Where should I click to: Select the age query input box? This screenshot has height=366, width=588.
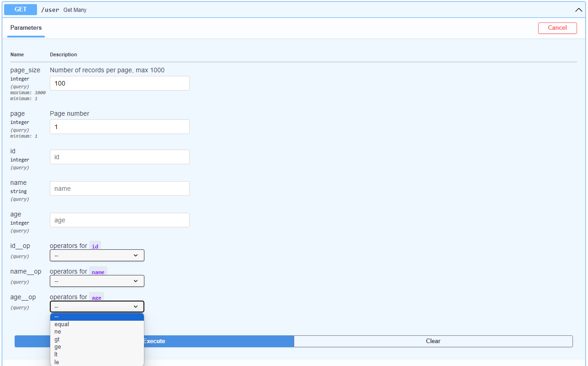coord(120,220)
